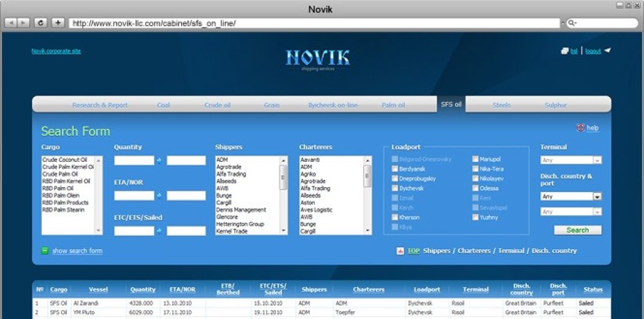Click the Cargo list scrollbar track
Viewport: 644px width, 319px height.
point(99,195)
